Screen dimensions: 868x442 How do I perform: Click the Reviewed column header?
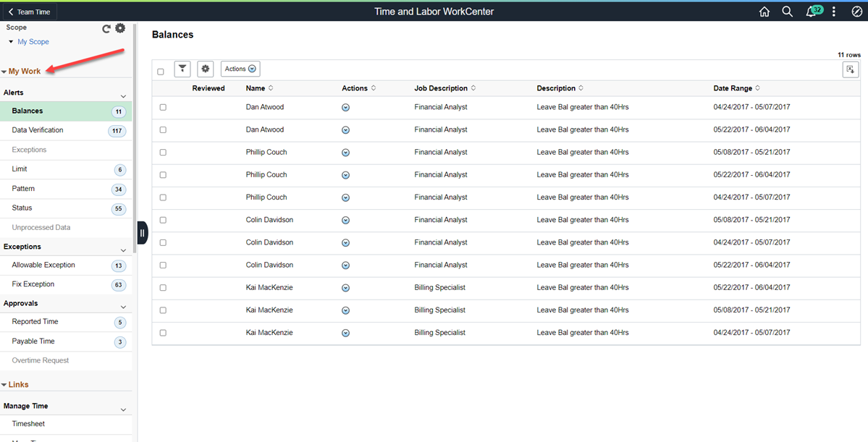pos(208,88)
